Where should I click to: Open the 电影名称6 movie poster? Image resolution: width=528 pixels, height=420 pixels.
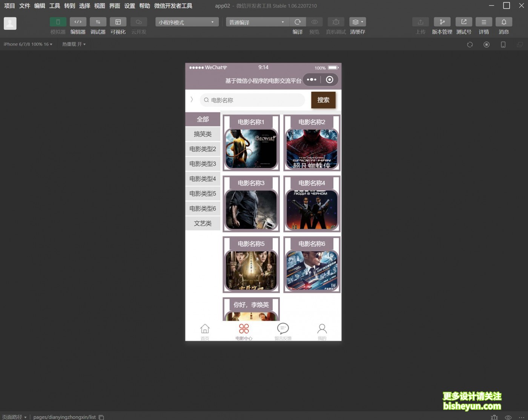pyautogui.click(x=312, y=270)
